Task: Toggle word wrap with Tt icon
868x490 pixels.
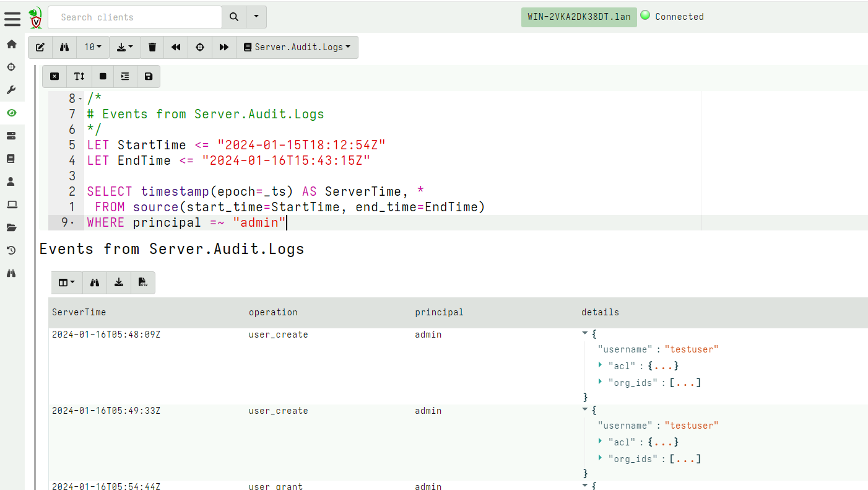Action: point(79,76)
